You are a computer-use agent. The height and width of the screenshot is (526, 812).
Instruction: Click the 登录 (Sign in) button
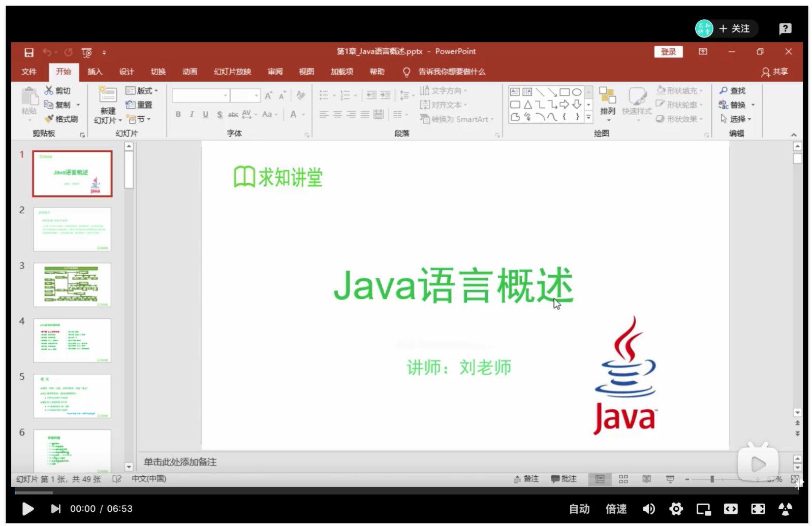[668, 52]
